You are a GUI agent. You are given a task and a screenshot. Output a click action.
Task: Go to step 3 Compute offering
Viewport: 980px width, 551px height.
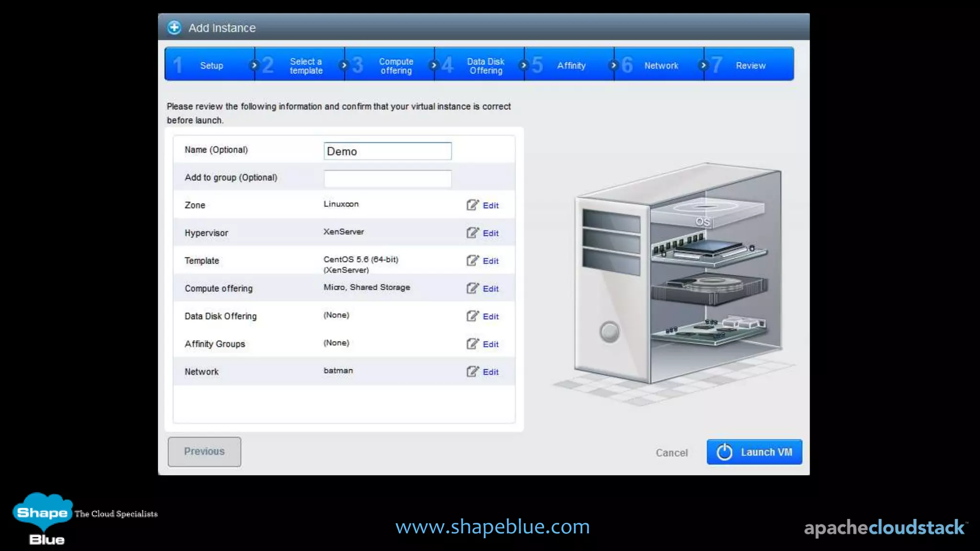(x=390, y=64)
